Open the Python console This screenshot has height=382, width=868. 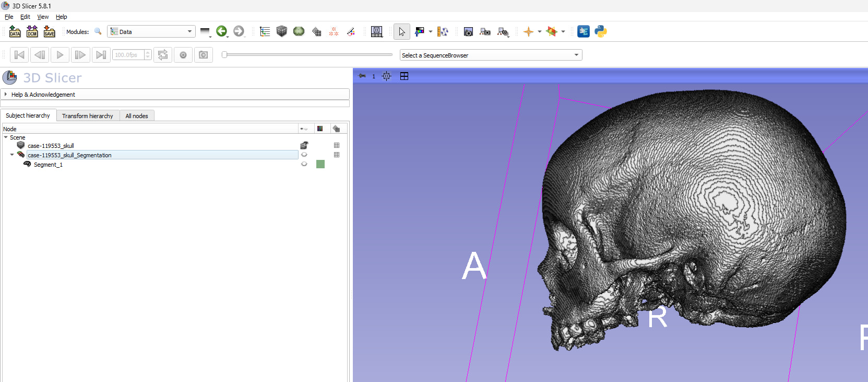click(x=601, y=31)
